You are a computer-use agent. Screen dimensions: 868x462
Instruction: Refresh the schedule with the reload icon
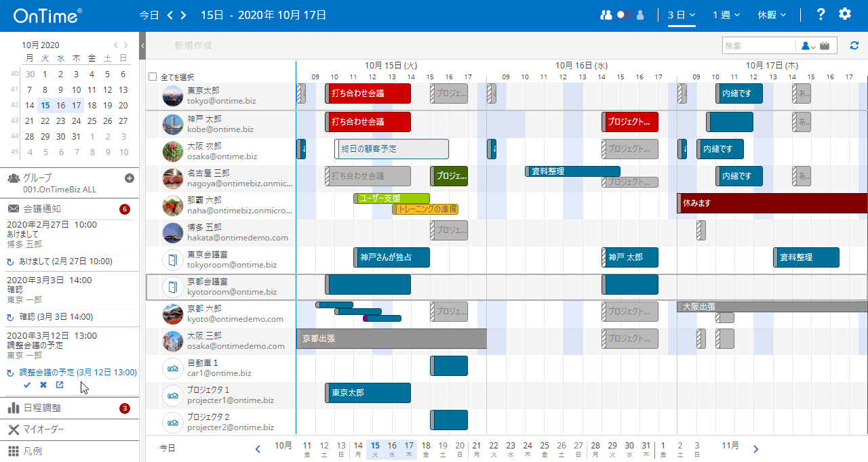click(x=854, y=45)
